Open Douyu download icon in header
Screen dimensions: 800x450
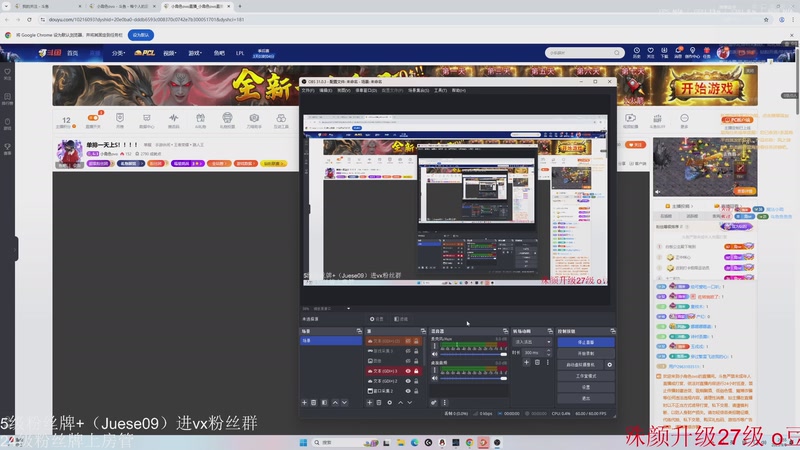pos(664,53)
